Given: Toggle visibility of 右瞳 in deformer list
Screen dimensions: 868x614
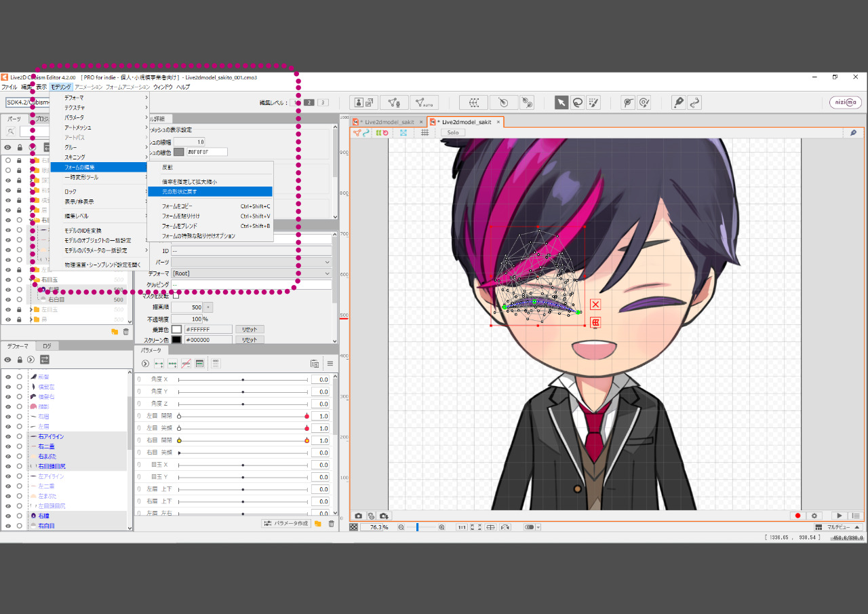Looking at the screenshot, I should tap(8, 516).
